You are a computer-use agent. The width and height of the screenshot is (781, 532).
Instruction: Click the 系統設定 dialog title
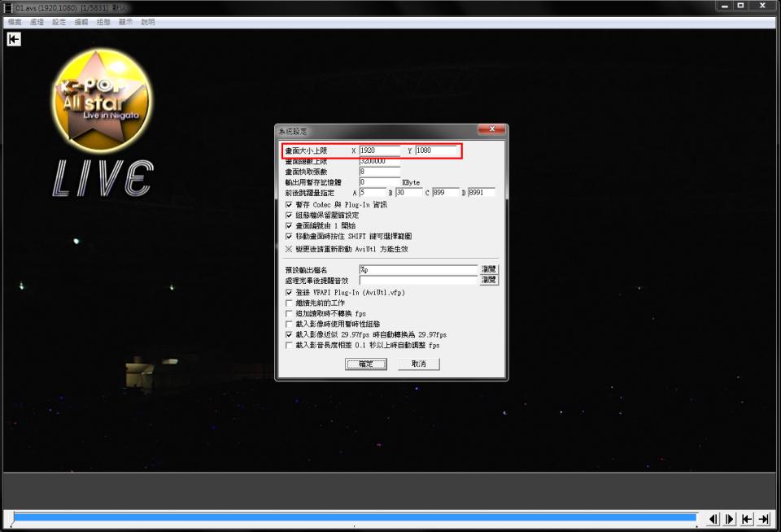pos(293,132)
